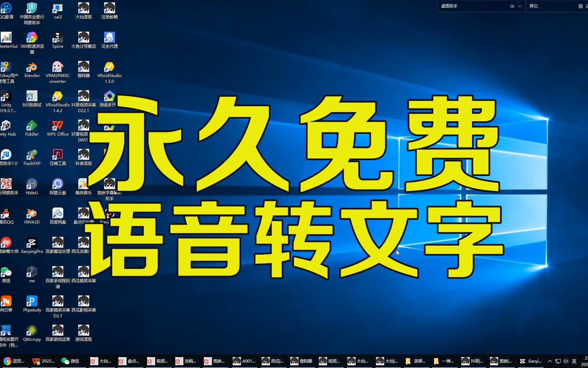588x368 pixels.
Task: Open 360极速浏览器 desktop icon
Action: click(x=32, y=43)
